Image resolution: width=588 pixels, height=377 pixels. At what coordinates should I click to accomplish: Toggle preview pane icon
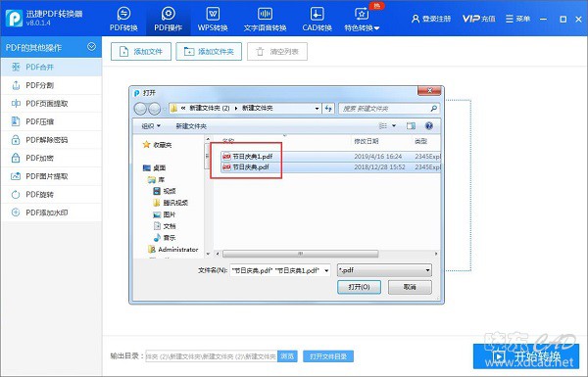[411, 126]
